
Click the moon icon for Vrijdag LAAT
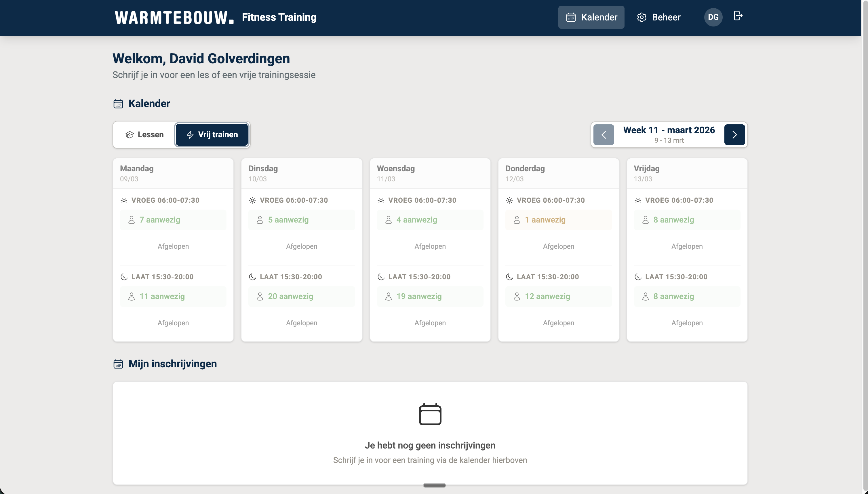pos(638,277)
